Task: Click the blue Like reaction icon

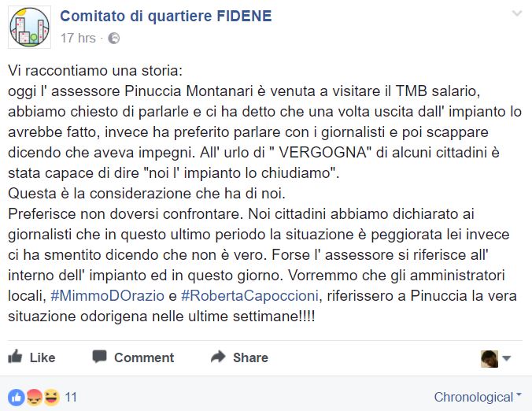Action: [17, 398]
